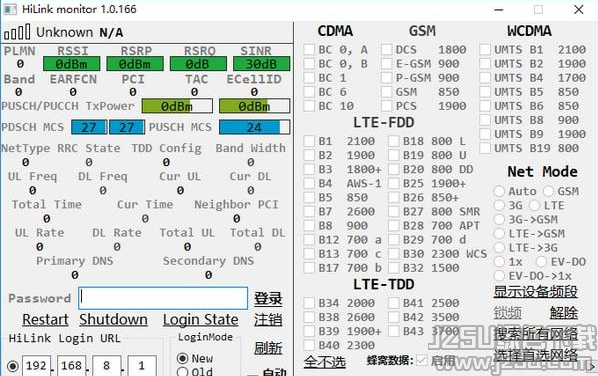Minimize the HiLink monitor window
Screen dimensions: 598x376
498,10
